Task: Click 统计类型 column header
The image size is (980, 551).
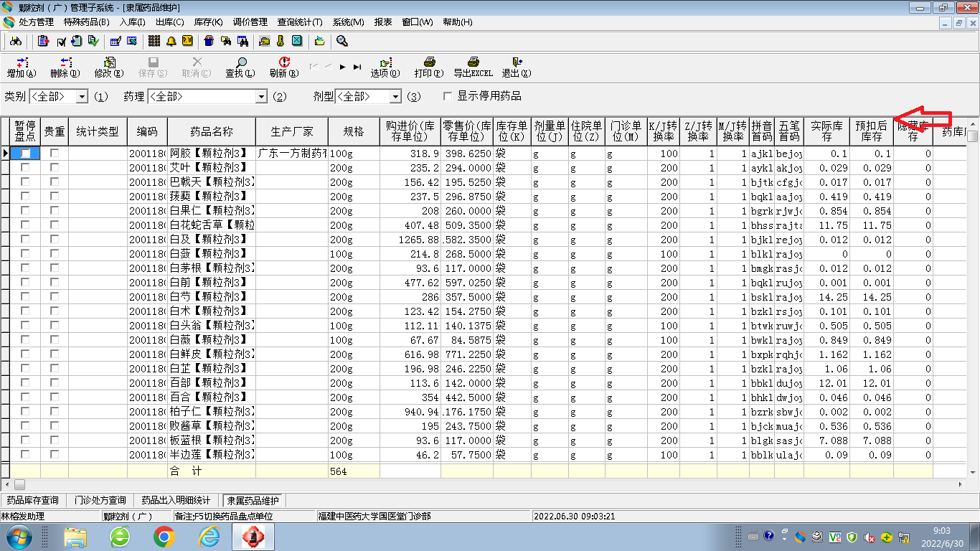Action: (98, 131)
